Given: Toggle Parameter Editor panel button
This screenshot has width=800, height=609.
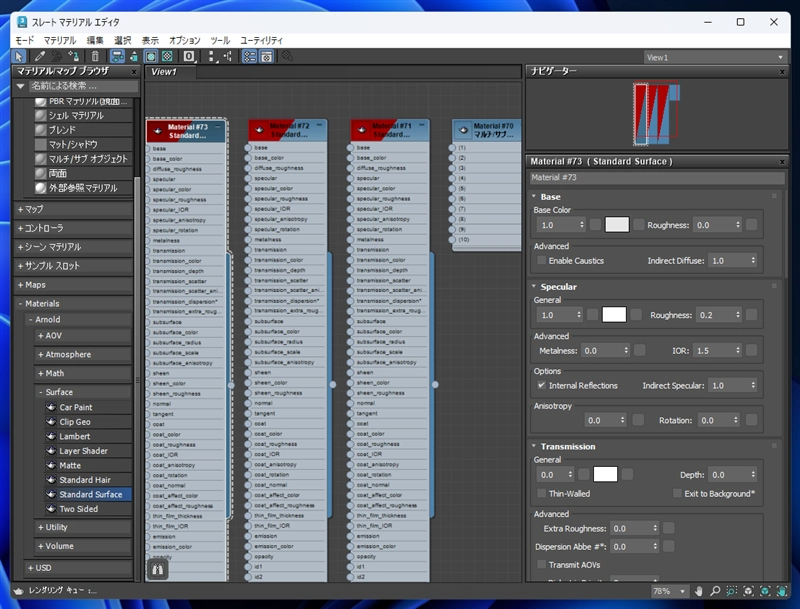Looking at the screenshot, I should [x=266, y=57].
